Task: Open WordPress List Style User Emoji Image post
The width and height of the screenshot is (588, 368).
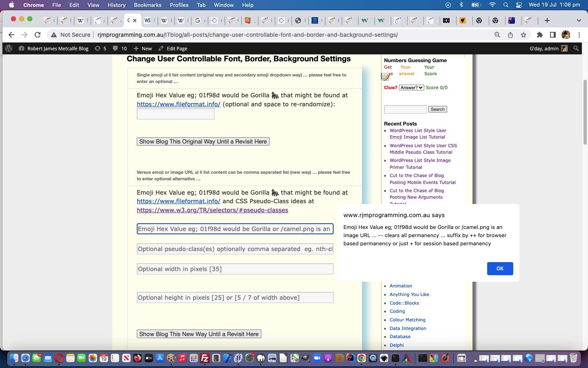Action: [x=418, y=134]
